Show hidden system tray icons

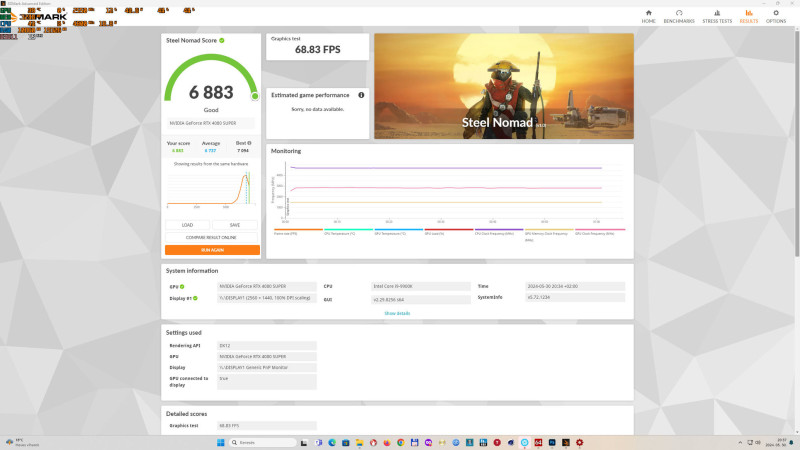[740, 442]
